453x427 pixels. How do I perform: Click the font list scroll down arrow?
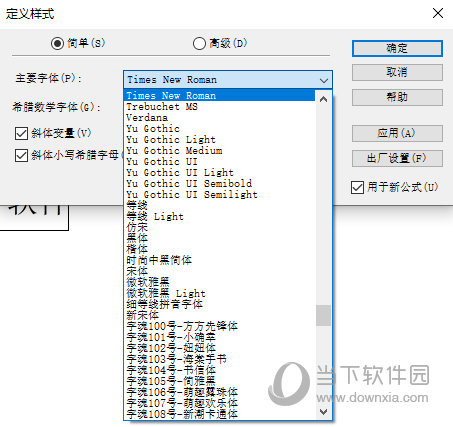323,412
